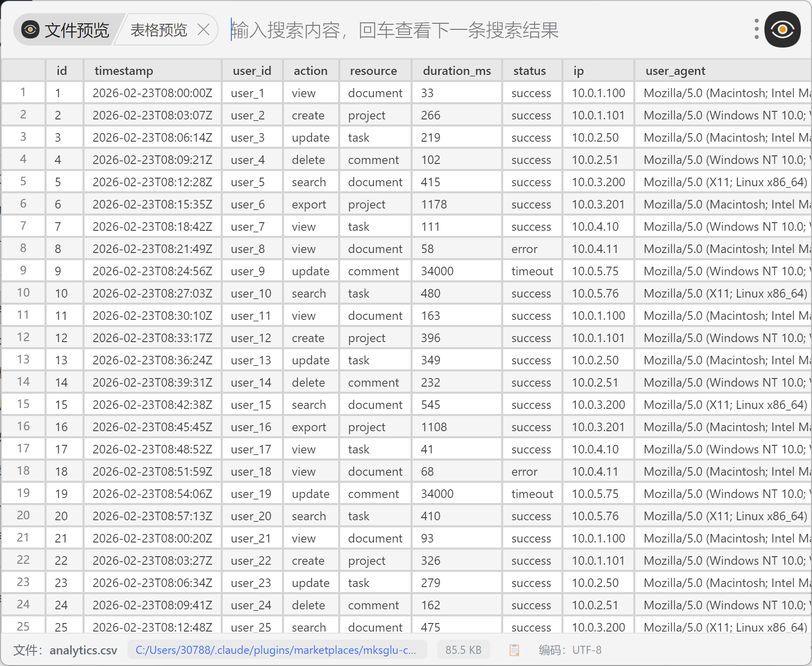
Task: Select the user_id column header
Action: [x=252, y=70]
